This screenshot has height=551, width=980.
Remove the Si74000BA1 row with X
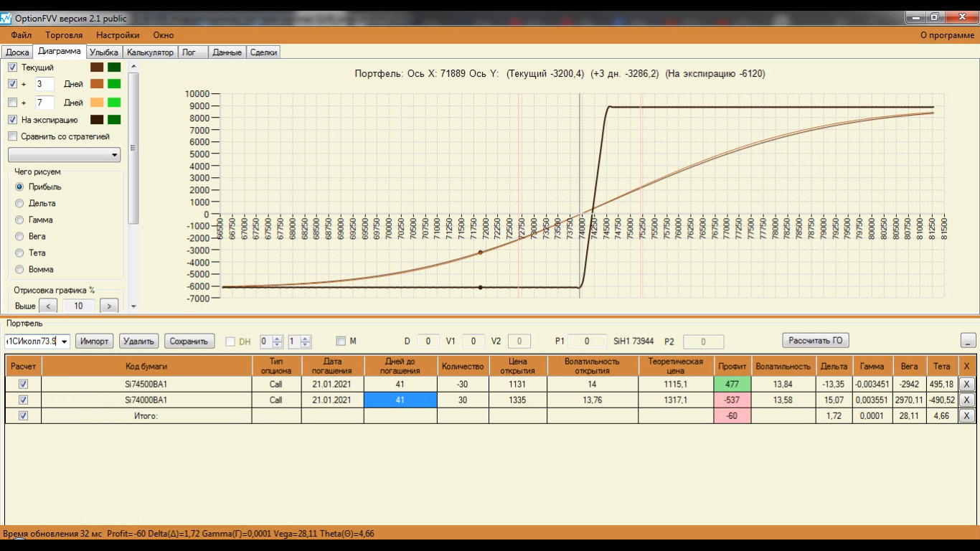click(966, 400)
